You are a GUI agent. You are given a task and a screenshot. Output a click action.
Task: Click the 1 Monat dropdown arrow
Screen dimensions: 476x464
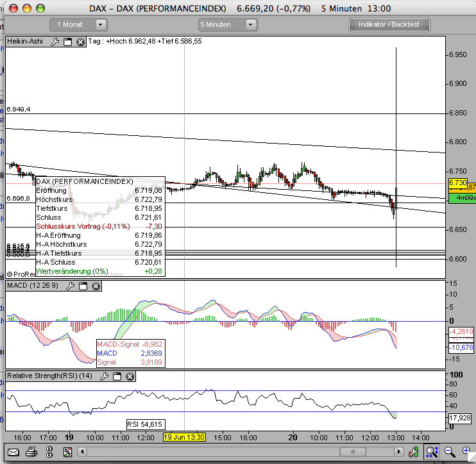(x=100, y=24)
